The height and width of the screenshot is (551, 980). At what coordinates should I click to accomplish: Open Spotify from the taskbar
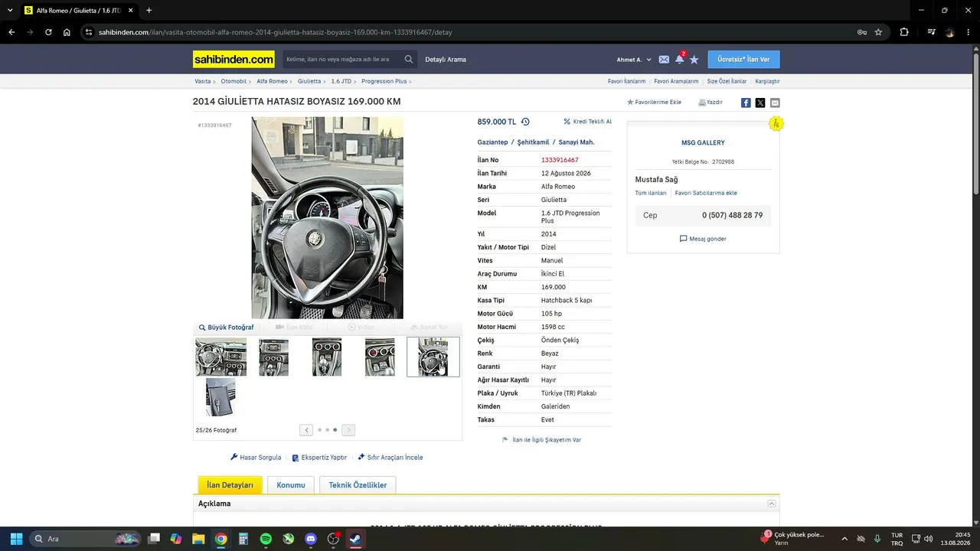pos(266,539)
